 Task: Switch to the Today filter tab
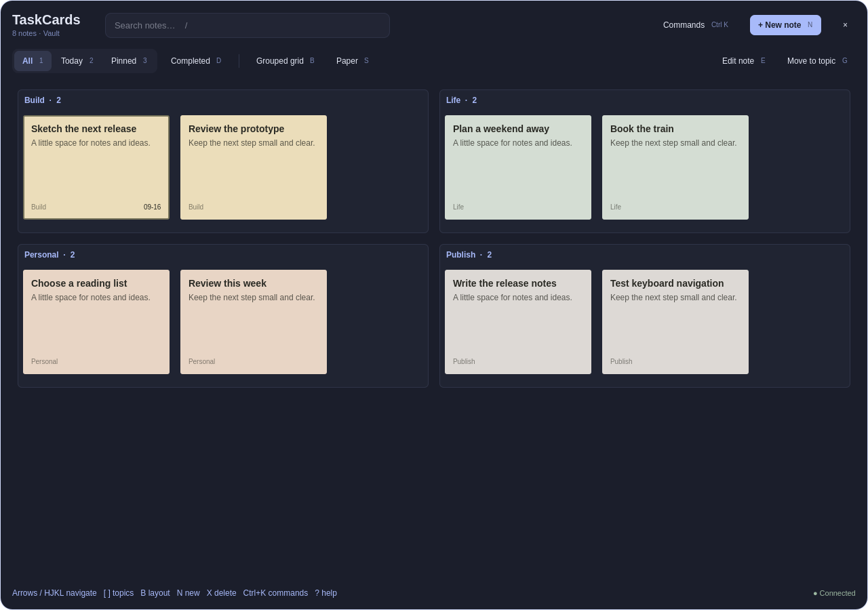(77, 61)
